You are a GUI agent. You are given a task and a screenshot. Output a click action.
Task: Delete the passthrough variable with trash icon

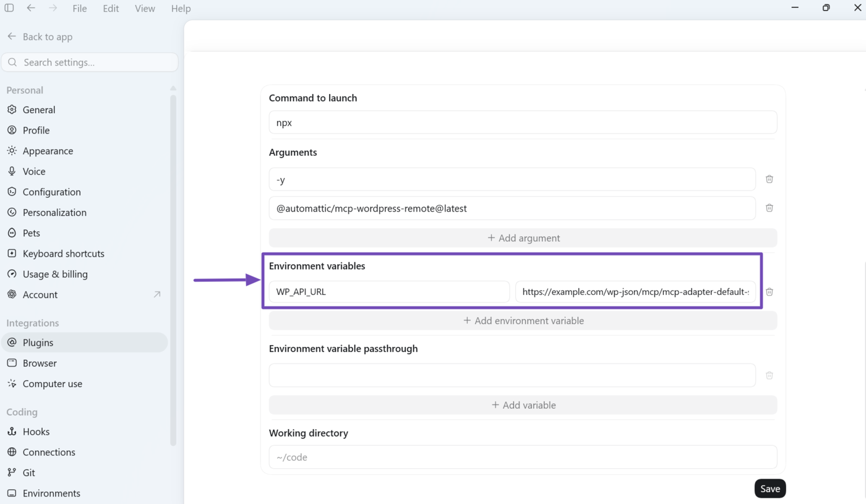[770, 375]
